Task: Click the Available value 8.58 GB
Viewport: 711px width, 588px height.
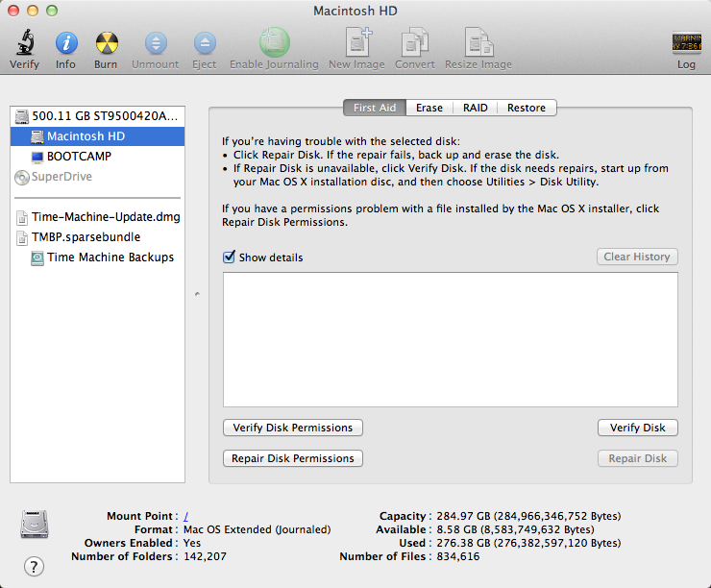Action: [515, 529]
